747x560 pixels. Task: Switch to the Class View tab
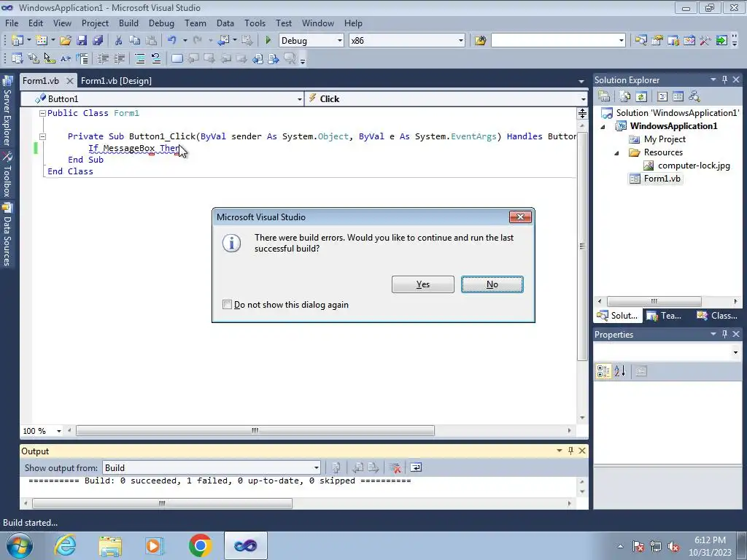point(717,315)
